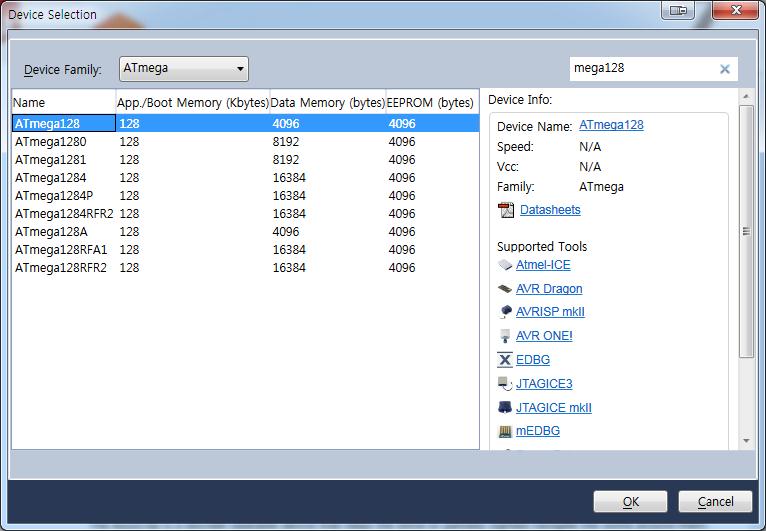The height and width of the screenshot is (531, 766).
Task: Select the ATmega128A device
Action: pyautogui.click(x=51, y=232)
